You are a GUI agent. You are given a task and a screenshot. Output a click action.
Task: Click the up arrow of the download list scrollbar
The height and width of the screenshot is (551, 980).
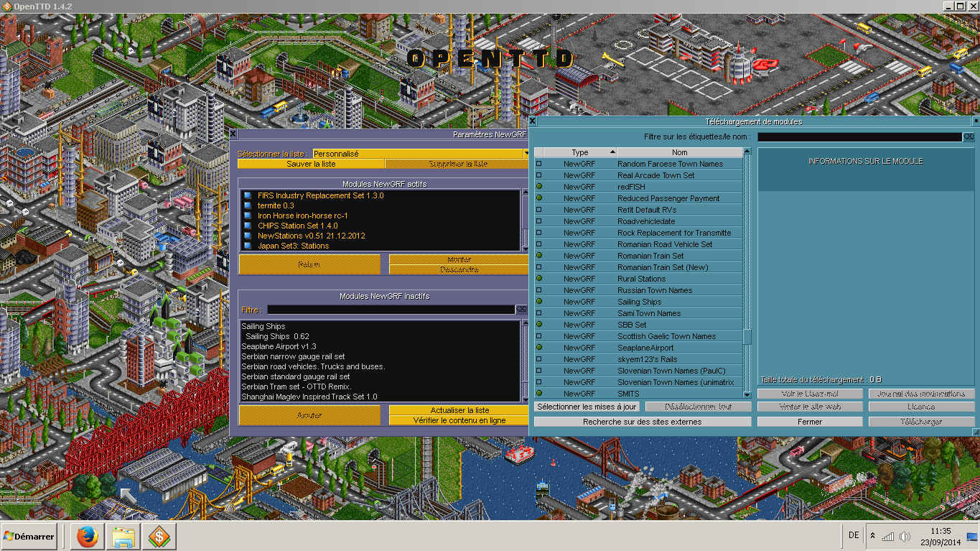[747, 152]
